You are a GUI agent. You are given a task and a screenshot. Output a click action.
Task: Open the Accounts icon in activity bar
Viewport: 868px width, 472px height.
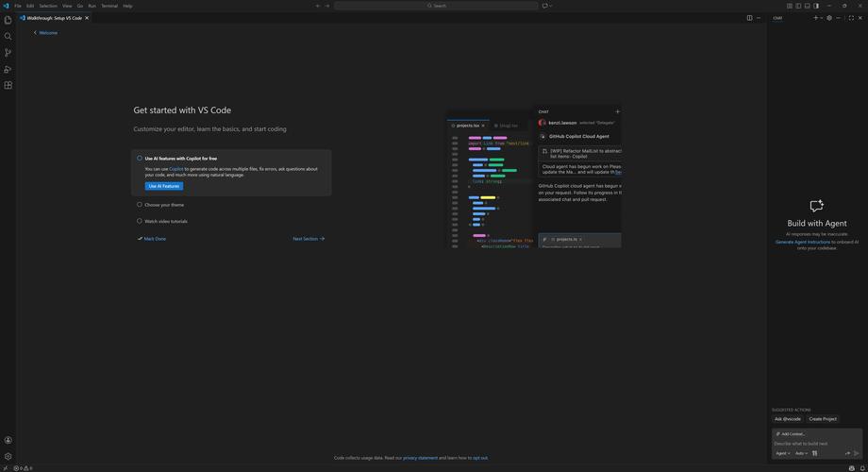(8, 440)
